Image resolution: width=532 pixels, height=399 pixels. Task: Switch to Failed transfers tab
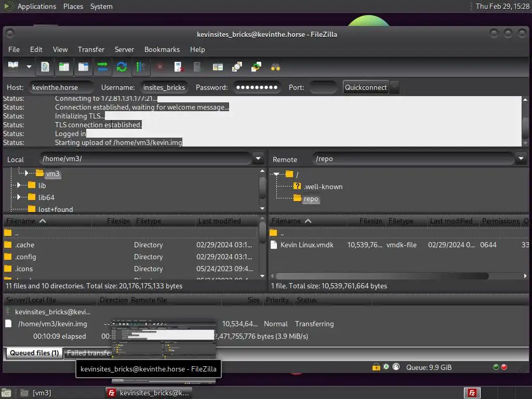click(x=89, y=353)
